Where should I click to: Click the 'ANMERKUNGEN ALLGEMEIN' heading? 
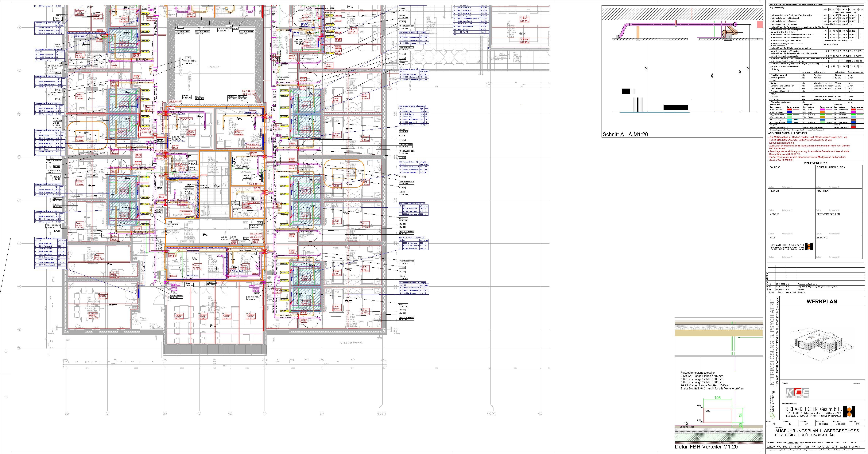(788, 133)
